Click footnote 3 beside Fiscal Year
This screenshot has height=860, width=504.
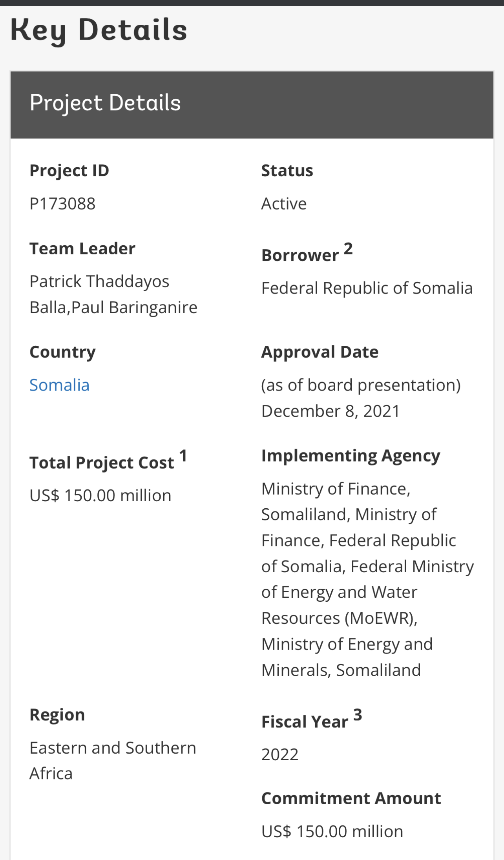[358, 715]
